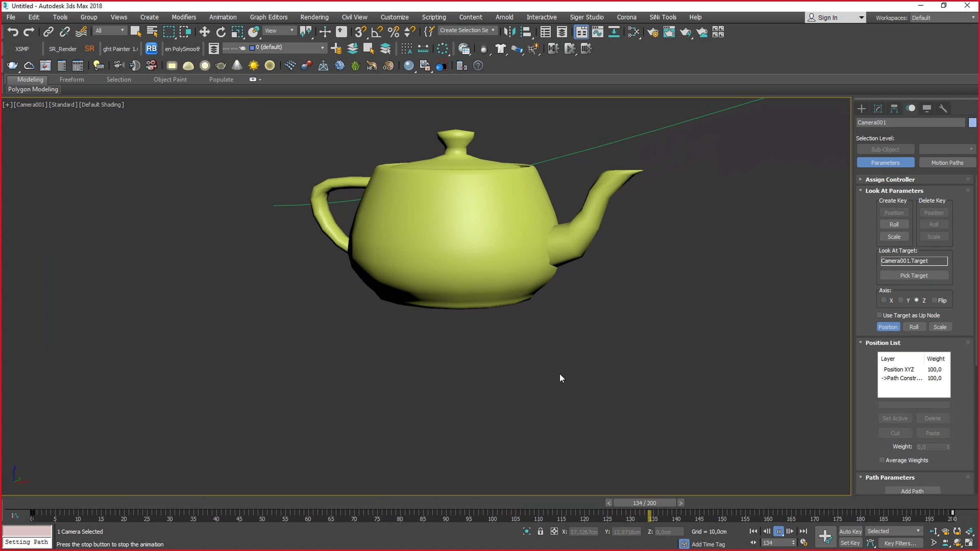Open the Create command panel tab
This screenshot has width=980, height=551.
(x=862, y=109)
